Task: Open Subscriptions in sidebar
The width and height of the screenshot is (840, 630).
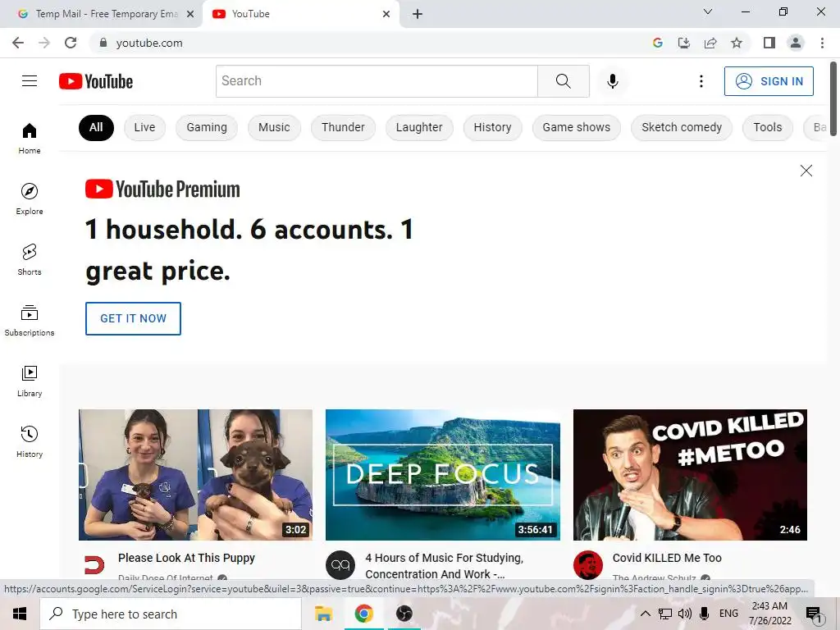Action: [x=30, y=321]
